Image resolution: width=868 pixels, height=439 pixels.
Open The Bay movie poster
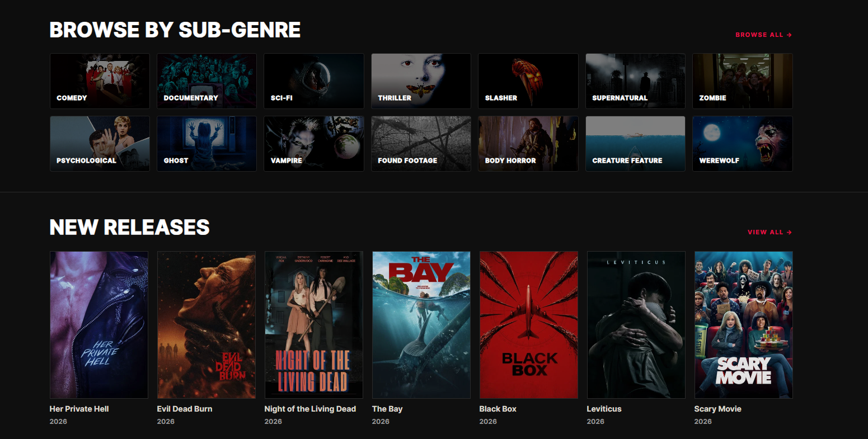(x=421, y=325)
